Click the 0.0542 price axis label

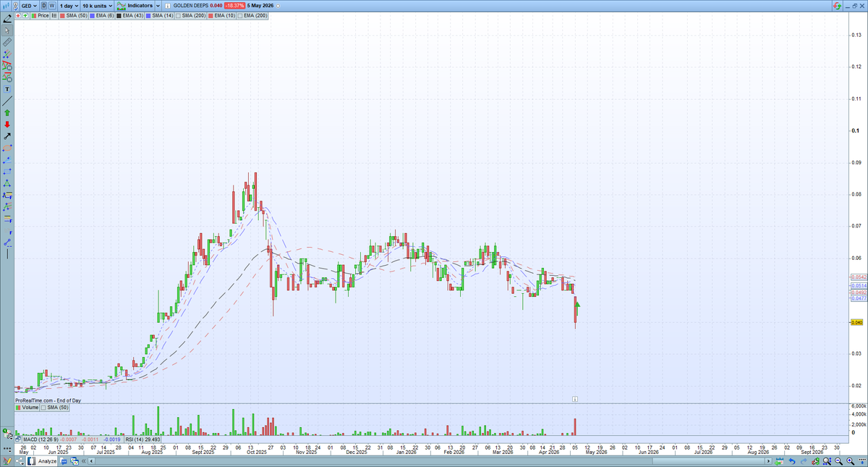coord(857,277)
